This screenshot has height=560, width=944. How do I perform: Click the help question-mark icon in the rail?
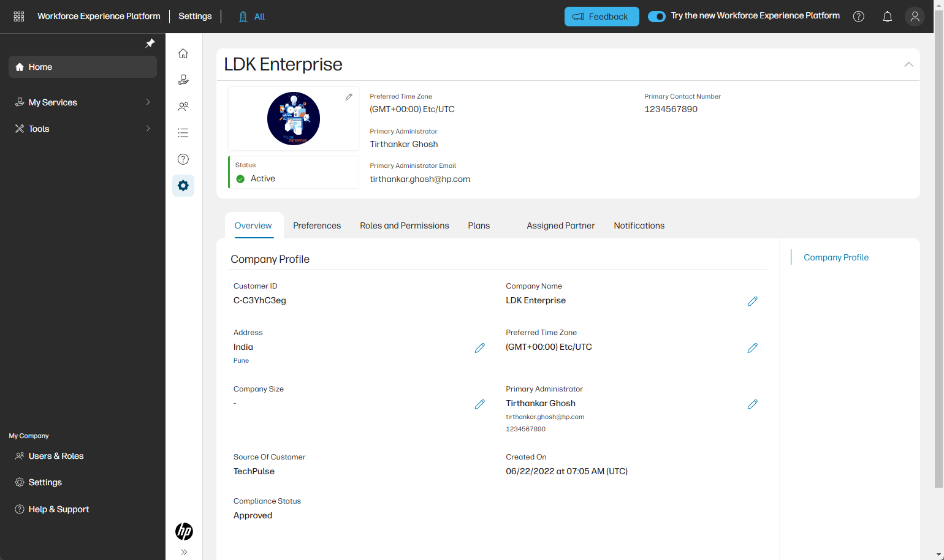(x=183, y=159)
